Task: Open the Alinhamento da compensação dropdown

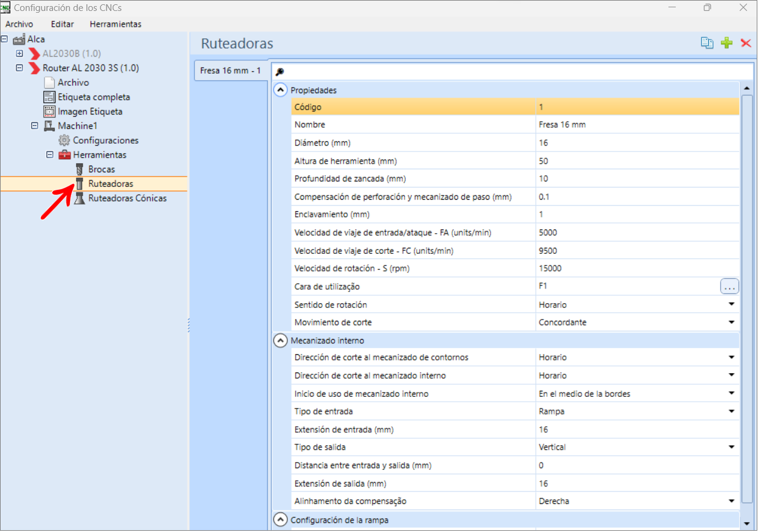Action: point(731,502)
